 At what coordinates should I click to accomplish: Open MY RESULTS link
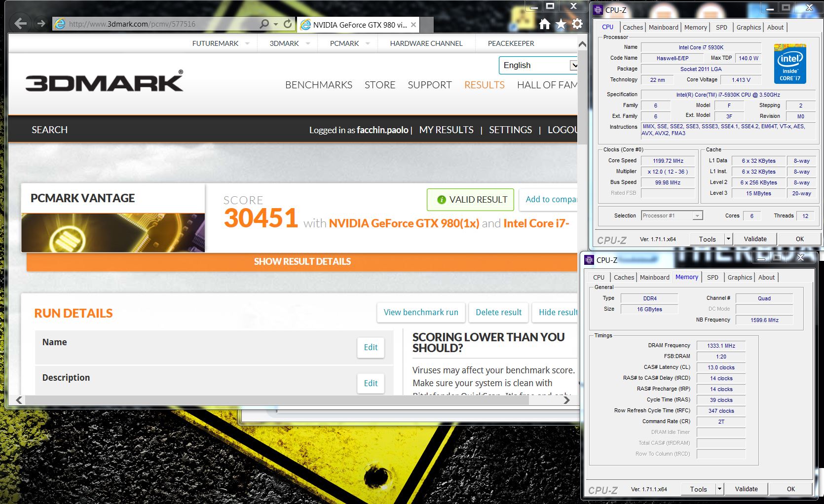tap(446, 130)
